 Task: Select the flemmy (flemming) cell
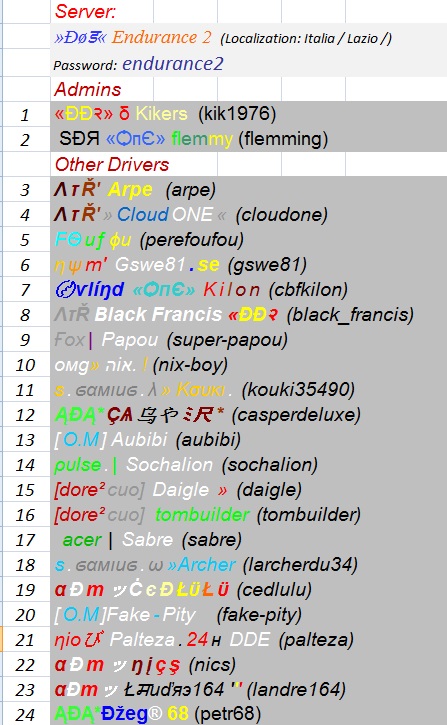[249, 139]
